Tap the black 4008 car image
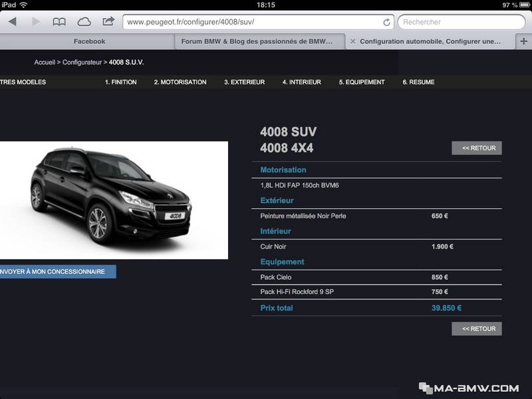 click(114, 200)
